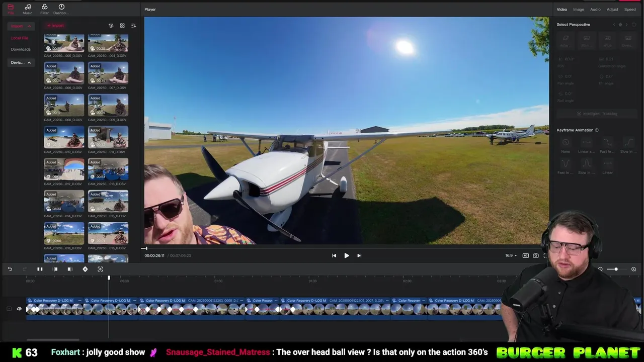Screen dimensions: 644x362
Task: Open the Filter library tab
Action: coord(44,9)
